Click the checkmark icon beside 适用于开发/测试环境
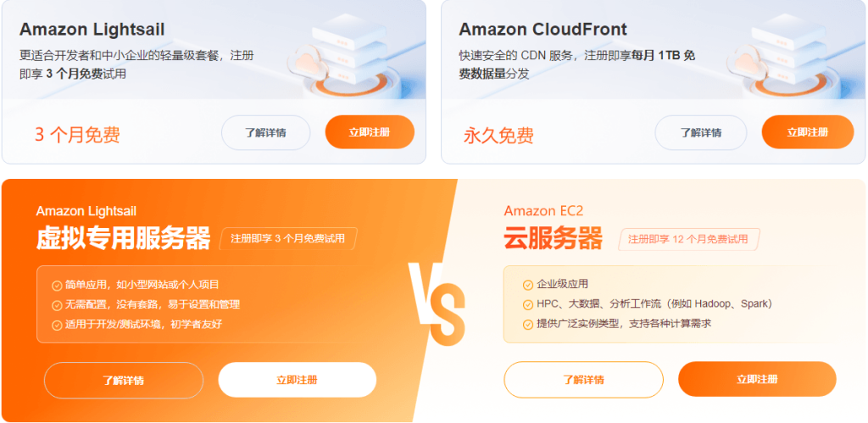Image resolution: width=868 pixels, height=423 pixels. (x=57, y=325)
